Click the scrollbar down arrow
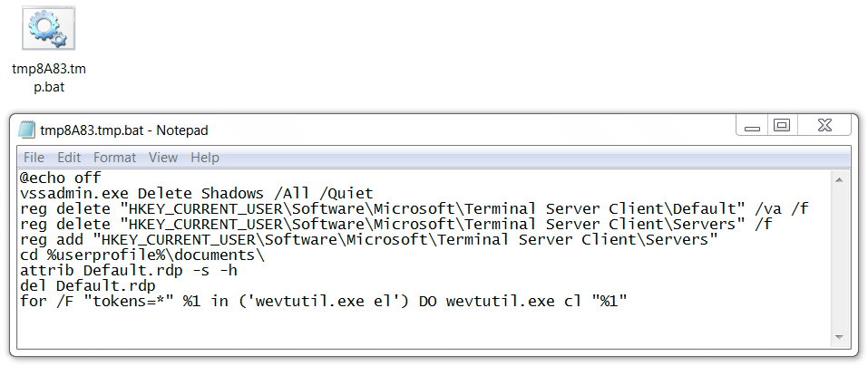868x366 pixels. tap(839, 338)
